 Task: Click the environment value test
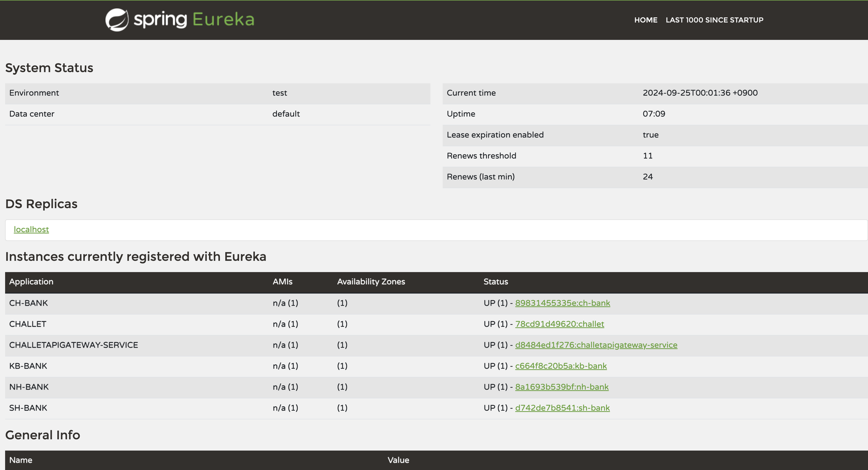(280, 93)
